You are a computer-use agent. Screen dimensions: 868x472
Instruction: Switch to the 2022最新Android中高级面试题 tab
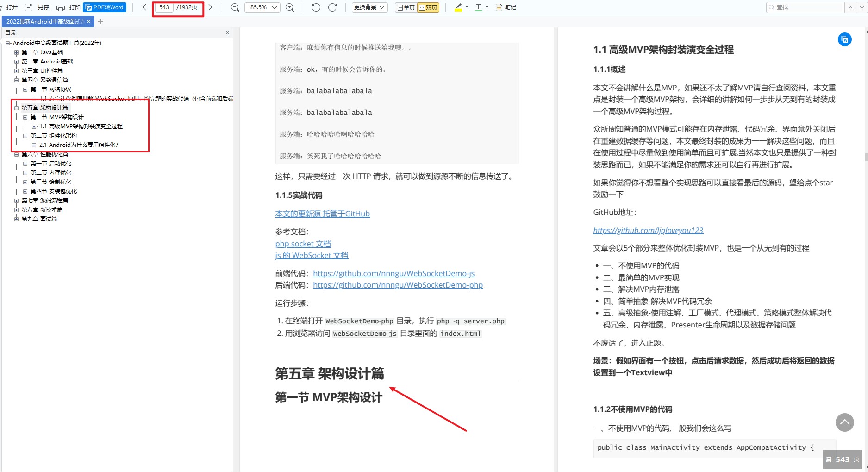(45, 21)
